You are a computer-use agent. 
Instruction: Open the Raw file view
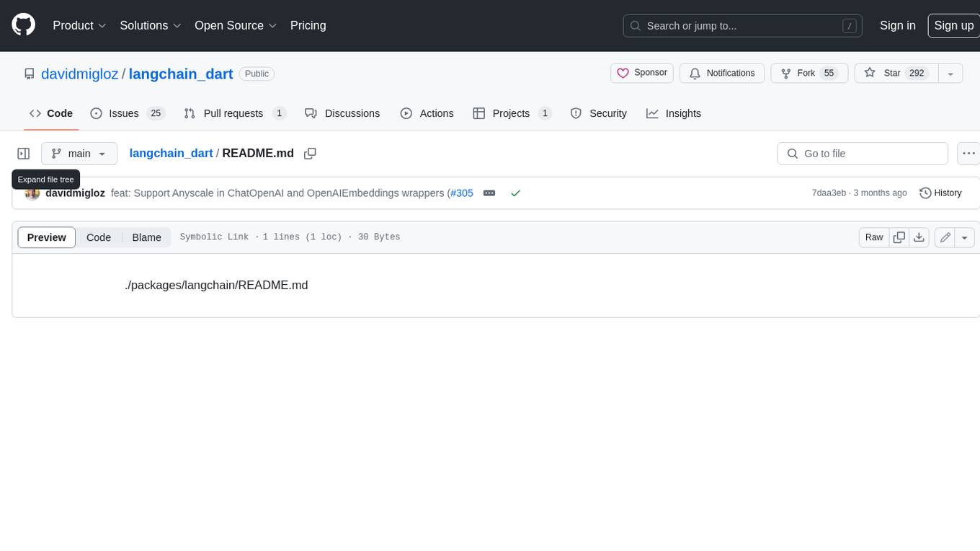874,237
